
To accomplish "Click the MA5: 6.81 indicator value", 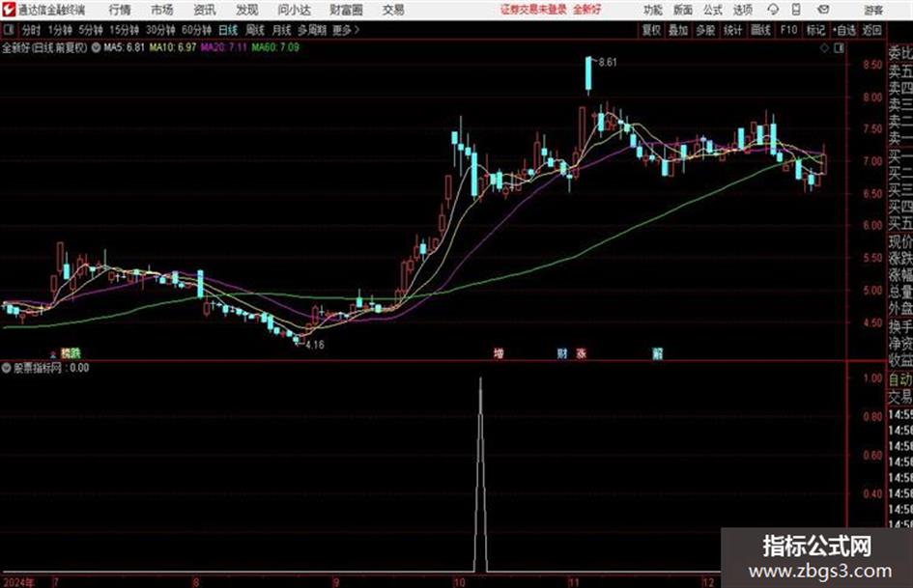I will click(124, 47).
